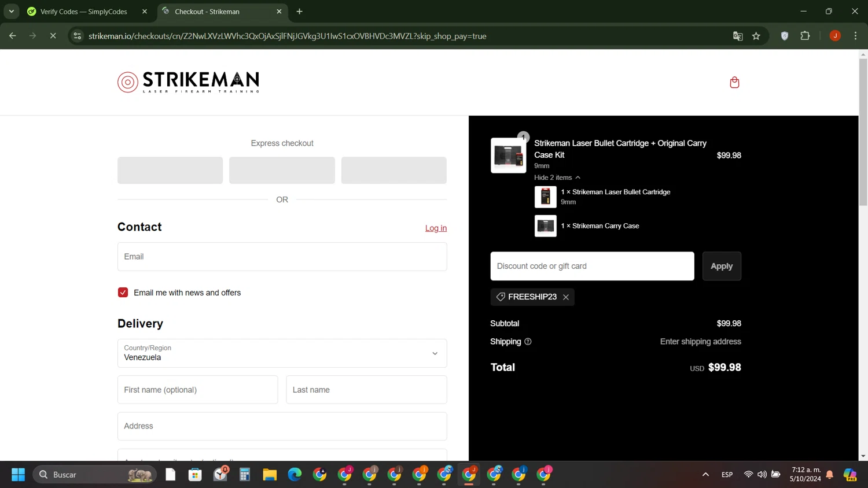
Task: Open the Extensions puzzle icon
Action: pyautogui.click(x=805, y=36)
